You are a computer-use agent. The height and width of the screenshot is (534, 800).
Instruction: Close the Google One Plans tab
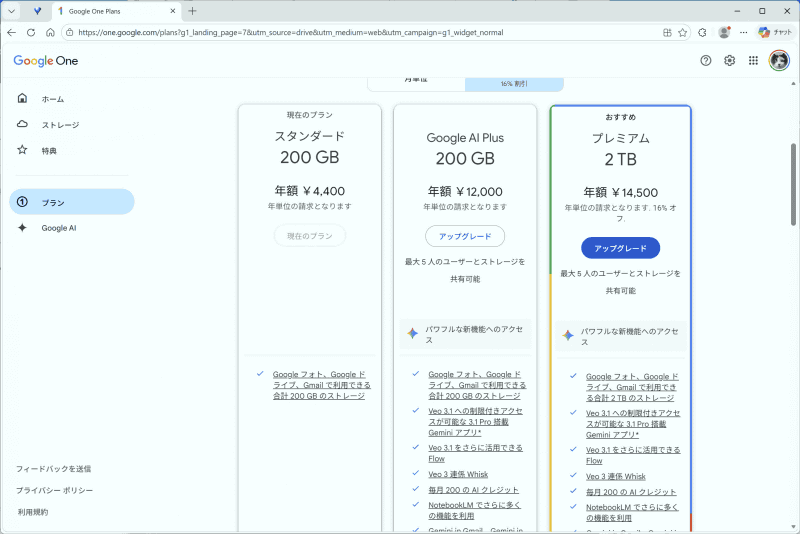tap(173, 11)
